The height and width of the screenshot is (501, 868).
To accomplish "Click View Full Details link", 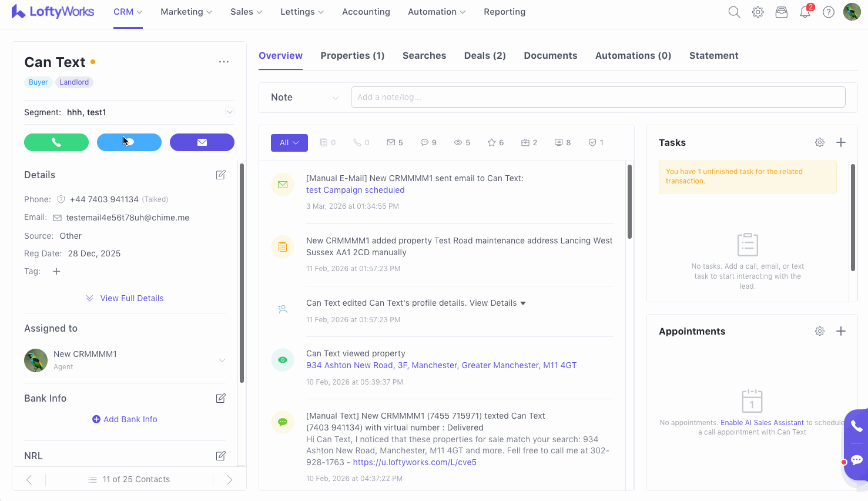I will (132, 298).
